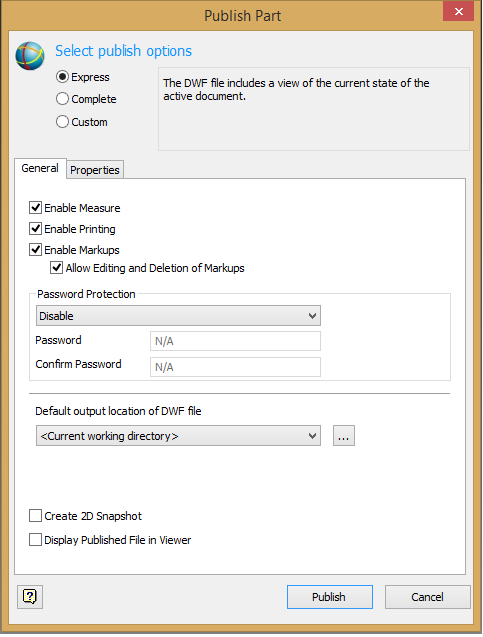The width and height of the screenshot is (483, 637).
Task: Select the Custom radio button
Action: [x=62, y=121]
